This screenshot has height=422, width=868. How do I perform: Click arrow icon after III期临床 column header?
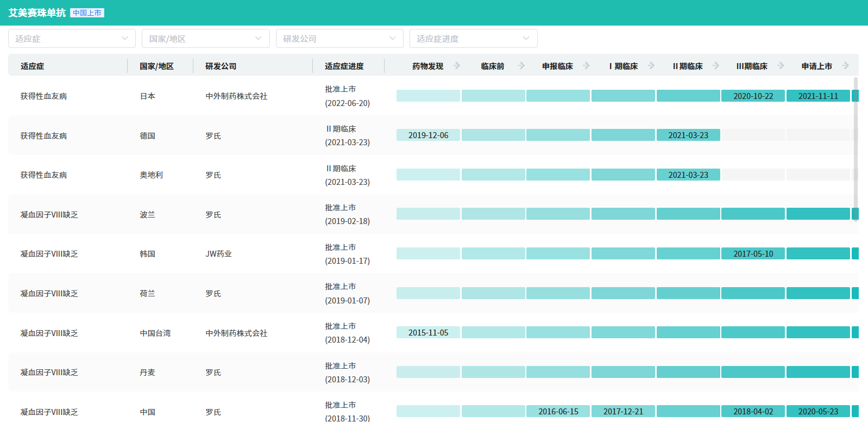[781, 66]
